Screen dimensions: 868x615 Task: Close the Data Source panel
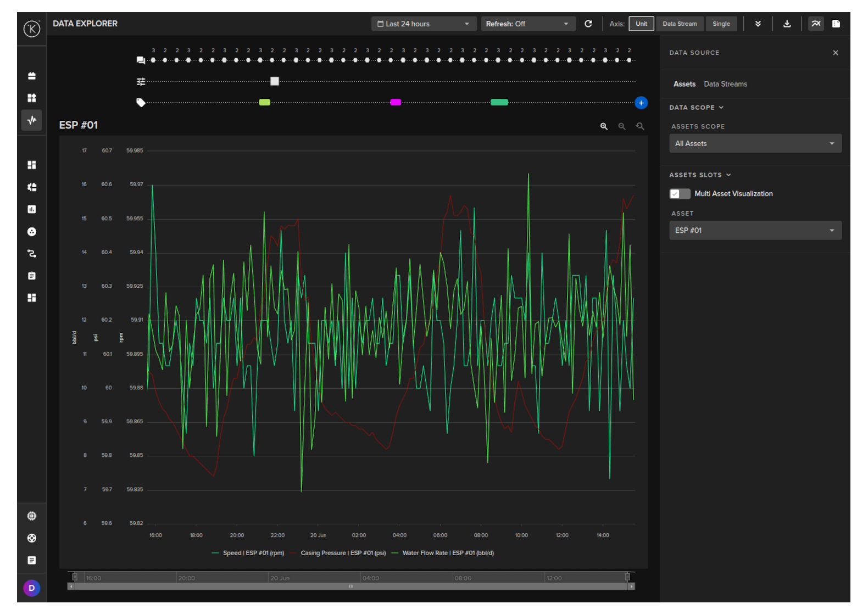click(x=835, y=53)
